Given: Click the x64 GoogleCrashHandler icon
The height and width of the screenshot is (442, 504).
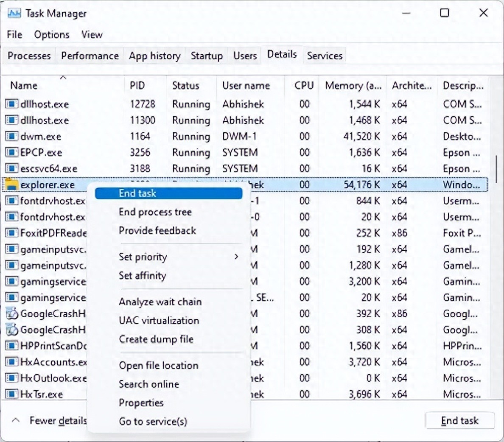Looking at the screenshot, I should (x=11, y=330).
